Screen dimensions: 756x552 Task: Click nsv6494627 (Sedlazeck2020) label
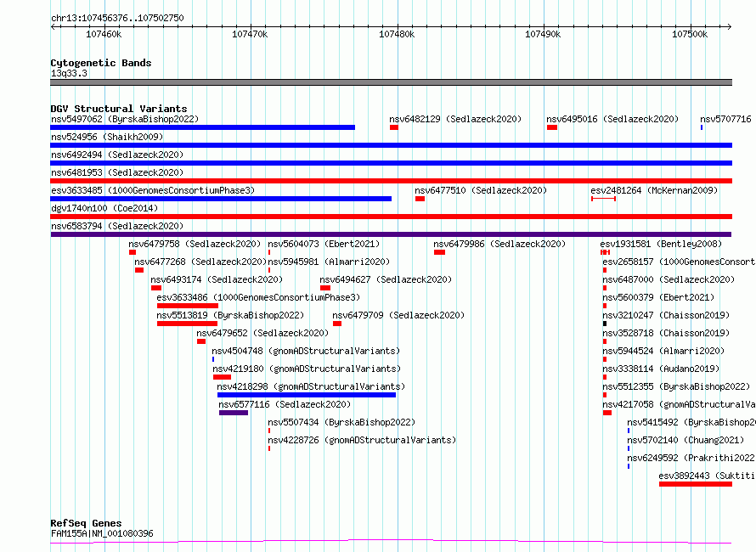tap(386, 279)
